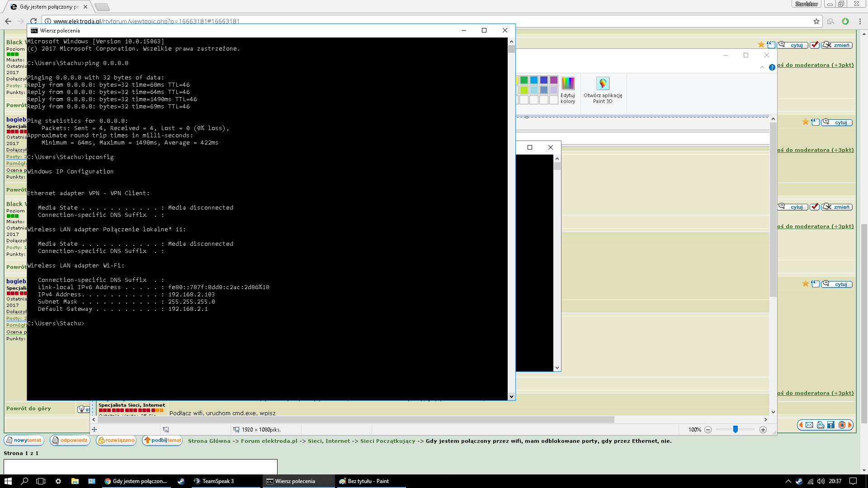Viewport: 868px width, 488px height.
Task: Click the Paint horizontal scrollbar thumb
Action: pos(356,419)
